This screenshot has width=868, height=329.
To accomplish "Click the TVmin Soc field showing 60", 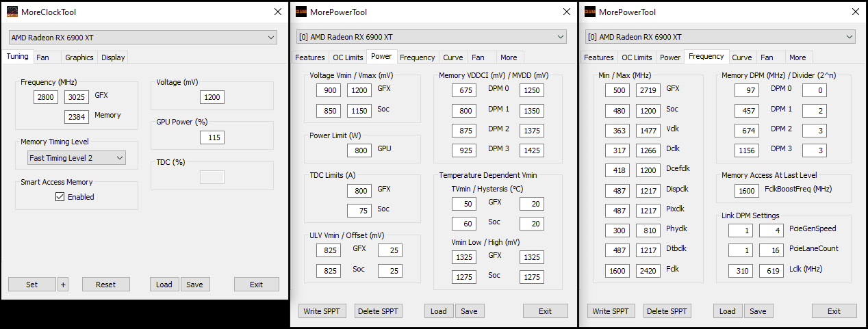I will click(464, 224).
